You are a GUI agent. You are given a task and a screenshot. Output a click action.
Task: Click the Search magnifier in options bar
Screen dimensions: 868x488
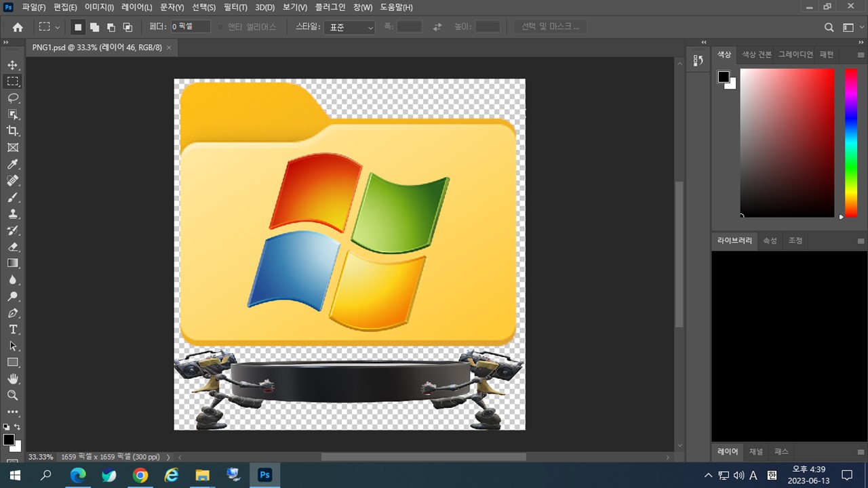coord(829,27)
